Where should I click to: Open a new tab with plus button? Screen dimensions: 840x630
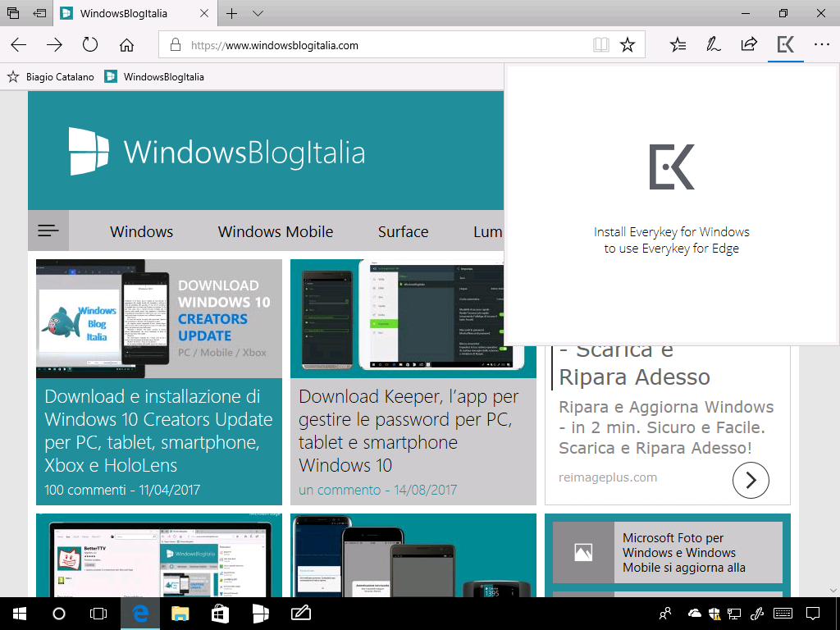(231, 13)
